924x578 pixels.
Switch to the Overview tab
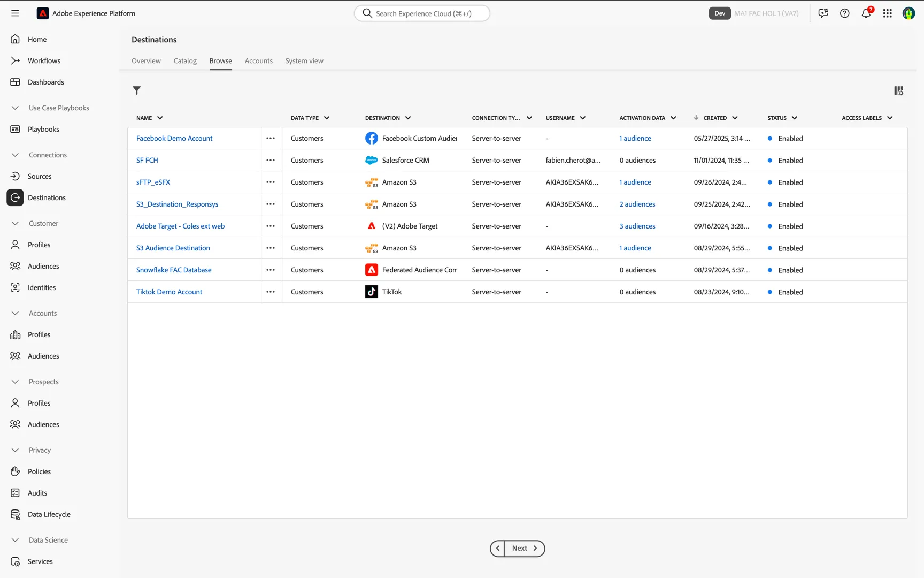[146, 61]
